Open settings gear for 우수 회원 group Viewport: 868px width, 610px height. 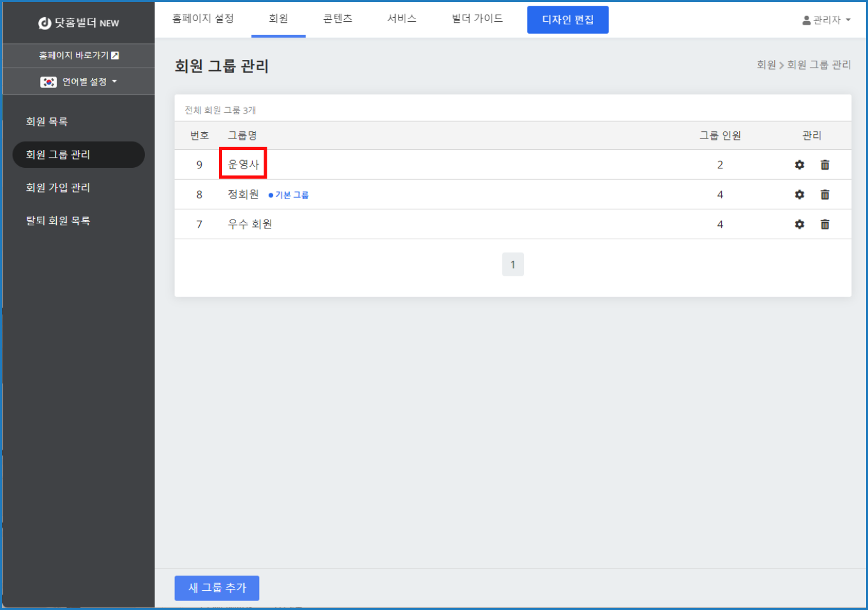coord(799,225)
